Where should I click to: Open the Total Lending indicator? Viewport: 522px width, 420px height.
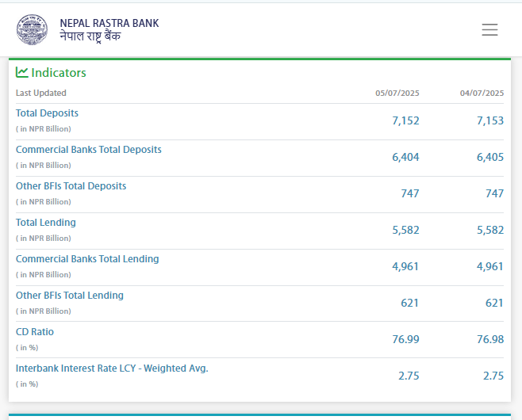click(x=46, y=223)
